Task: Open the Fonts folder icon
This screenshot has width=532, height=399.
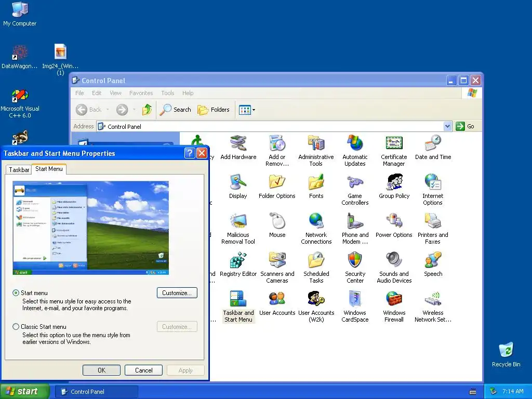Action: click(316, 187)
